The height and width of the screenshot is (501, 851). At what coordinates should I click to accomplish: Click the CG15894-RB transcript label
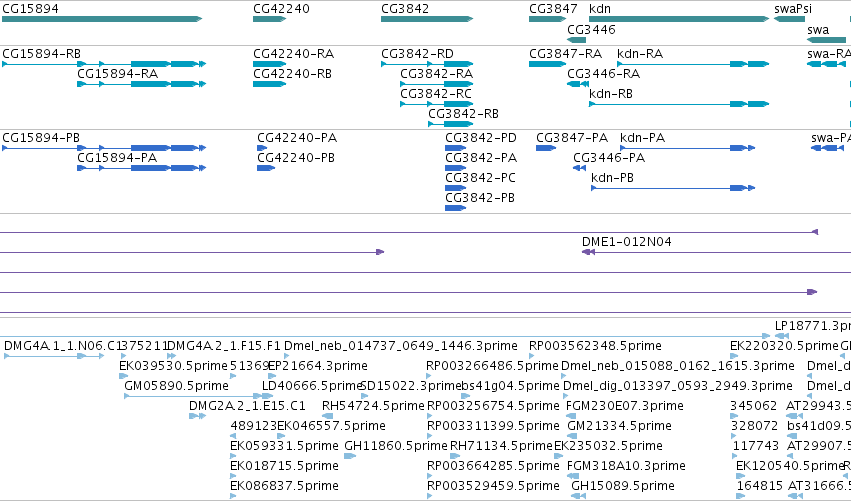click(42, 54)
